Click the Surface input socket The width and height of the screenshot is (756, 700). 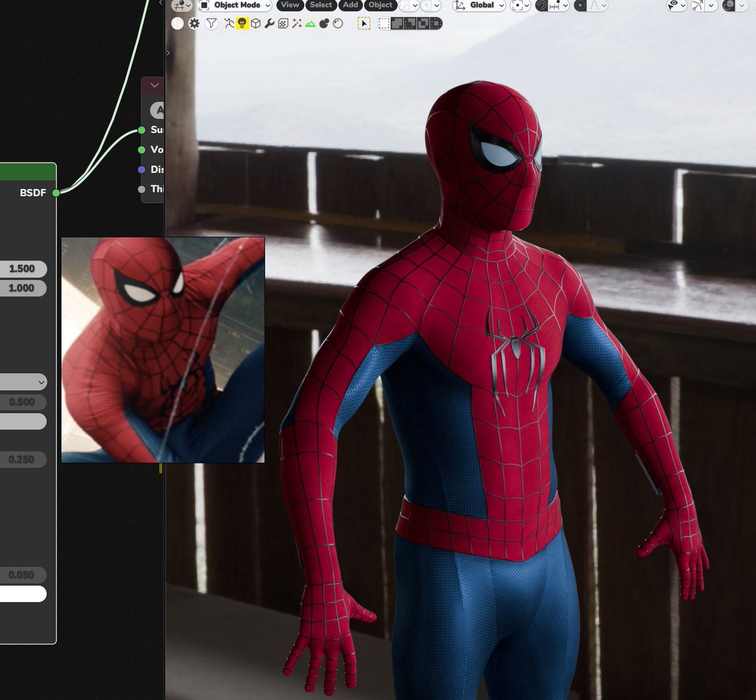[142, 130]
